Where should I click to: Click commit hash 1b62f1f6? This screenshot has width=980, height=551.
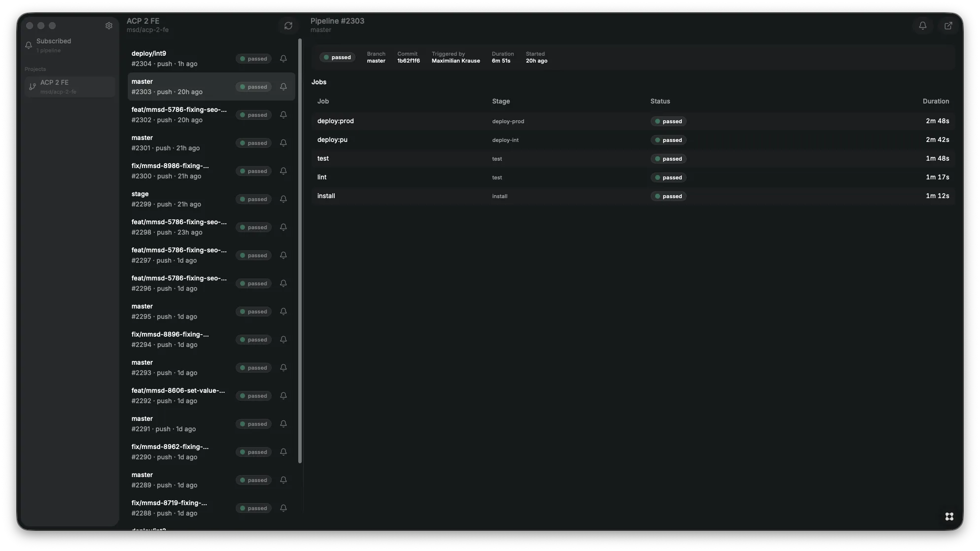pyautogui.click(x=409, y=61)
